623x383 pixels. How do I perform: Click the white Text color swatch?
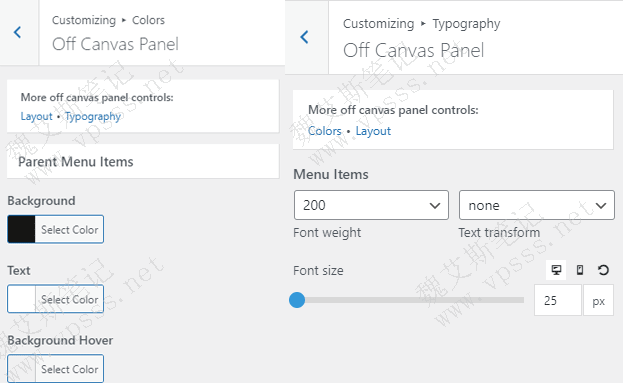21,299
